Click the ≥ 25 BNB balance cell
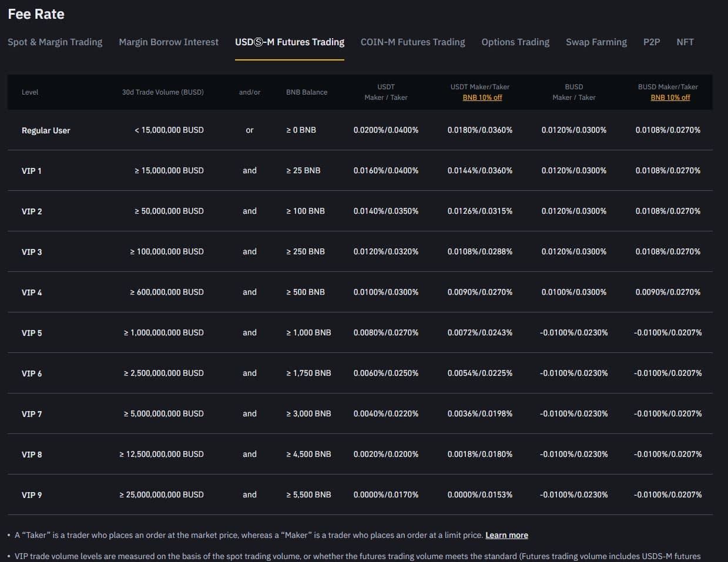The image size is (728, 562). (x=303, y=170)
